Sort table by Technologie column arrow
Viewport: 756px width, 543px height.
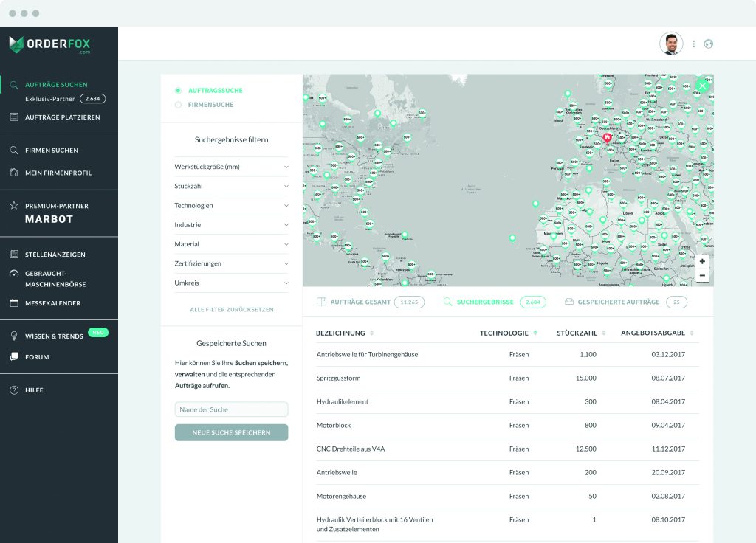pos(535,333)
